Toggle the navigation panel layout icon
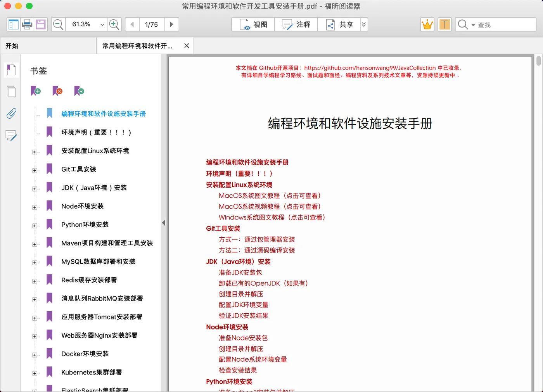This screenshot has width=543, height=392. [x=14, y=24]
